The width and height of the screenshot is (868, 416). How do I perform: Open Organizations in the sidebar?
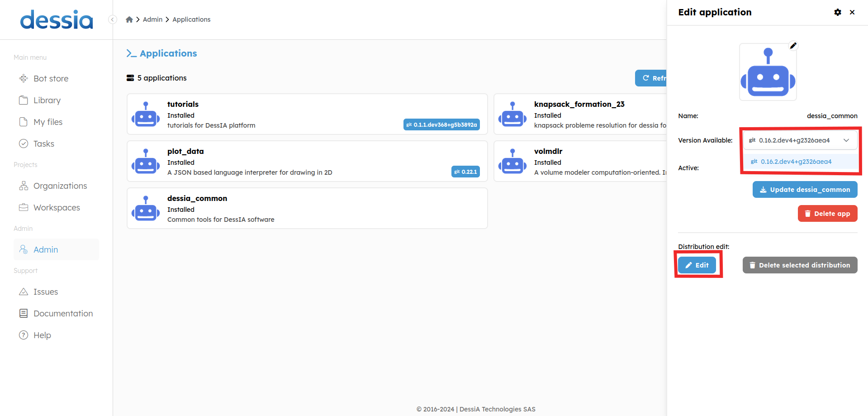(56, 186)
